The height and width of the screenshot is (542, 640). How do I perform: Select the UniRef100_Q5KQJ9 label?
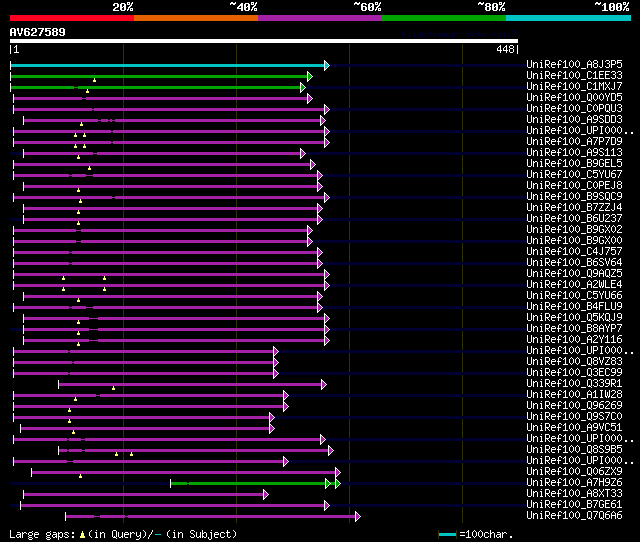[574, 318]
